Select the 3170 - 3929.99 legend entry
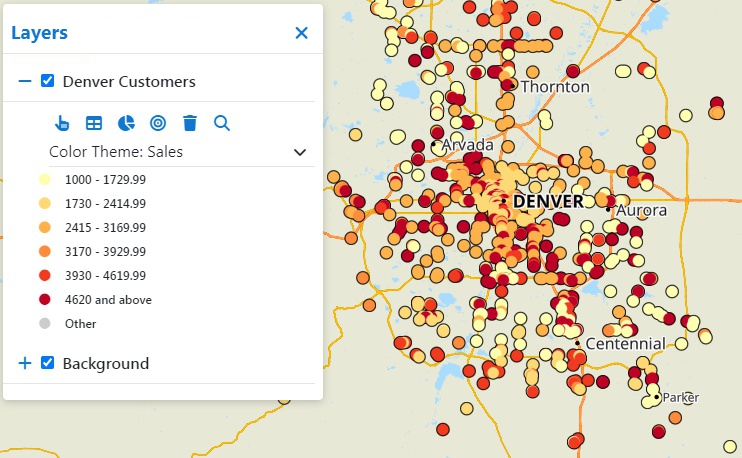This screenshot has height=458, width=742. coord(105,252)
